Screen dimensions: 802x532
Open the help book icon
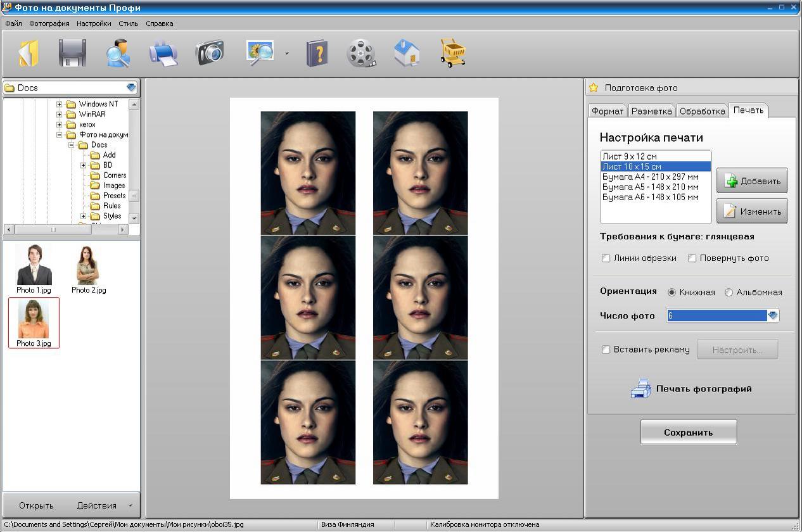coord(317,53)
